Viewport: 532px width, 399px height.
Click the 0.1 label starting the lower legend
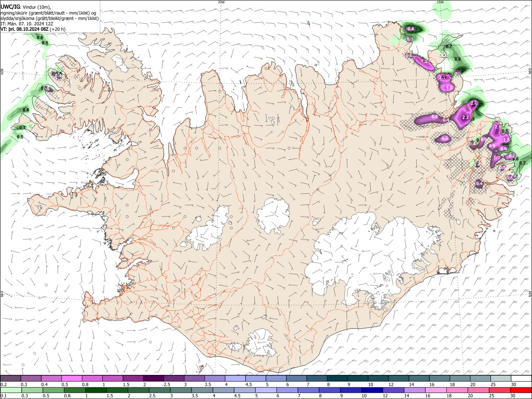[3, 396]
